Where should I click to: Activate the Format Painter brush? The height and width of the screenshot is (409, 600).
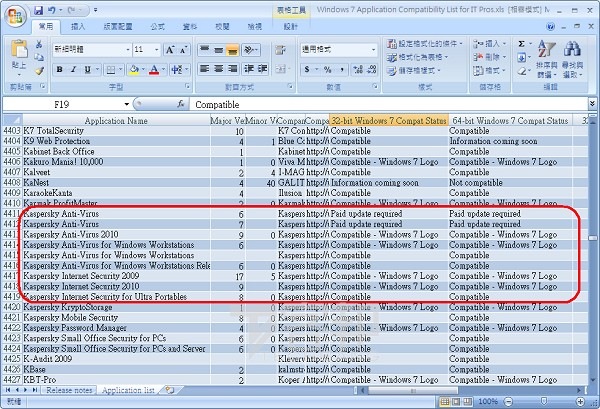(39, 71)
